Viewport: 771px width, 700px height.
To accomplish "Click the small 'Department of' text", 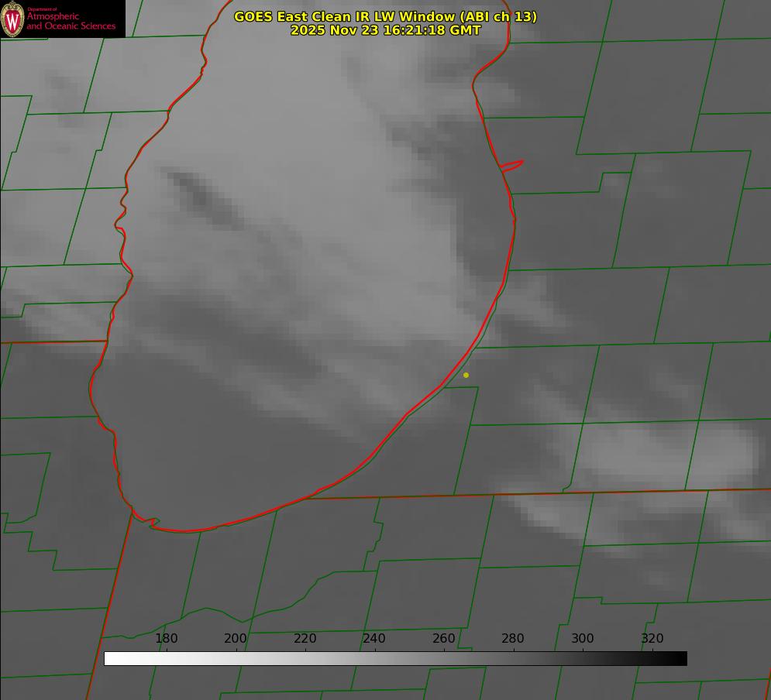I will point(42,9).
